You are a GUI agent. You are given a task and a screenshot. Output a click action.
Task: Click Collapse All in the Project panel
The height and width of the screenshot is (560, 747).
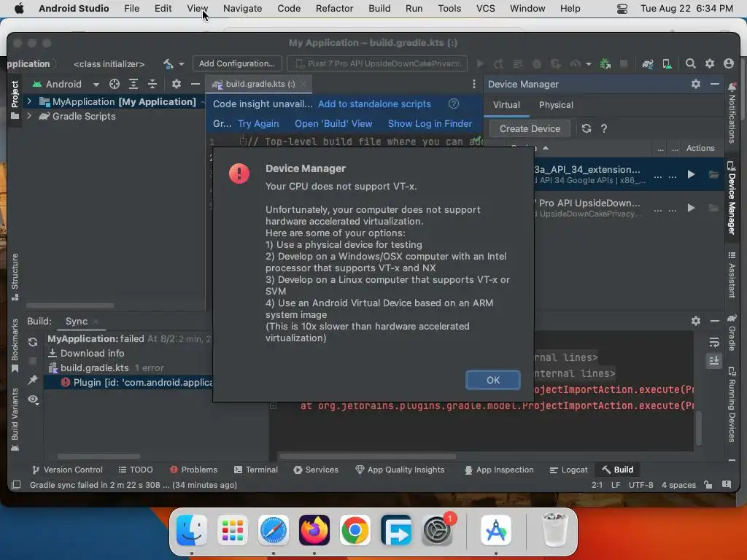[x=152, y=85]
